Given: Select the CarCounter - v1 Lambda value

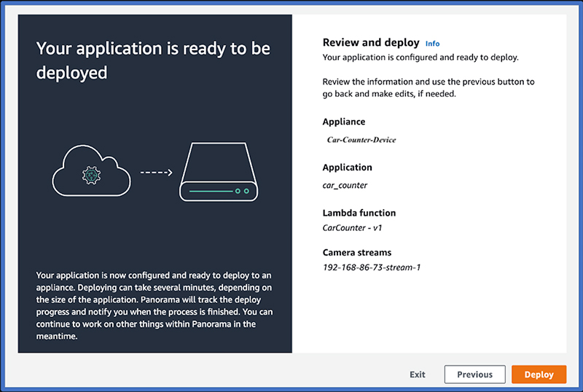Looking at the screenshot, I should 352,227.
